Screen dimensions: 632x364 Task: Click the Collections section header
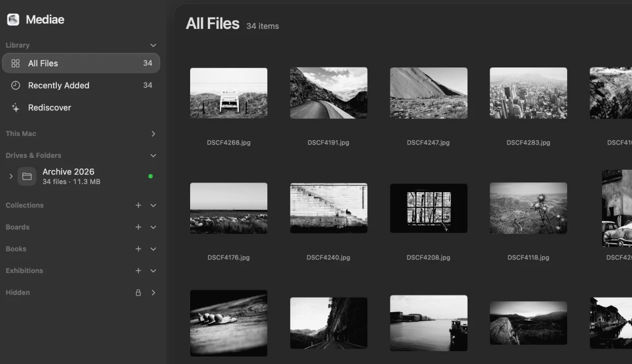pos(25,206)
